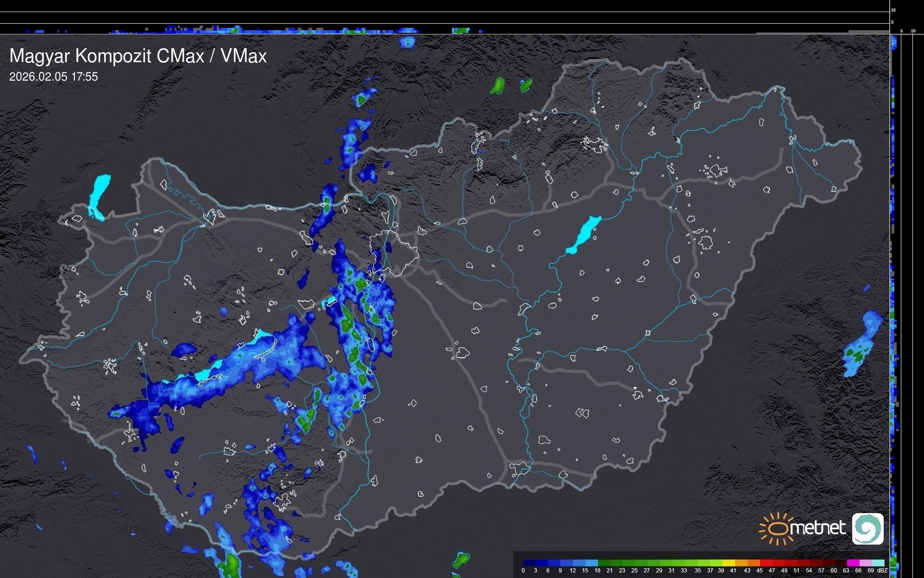Click the teal swirl app icon

(867, 528)
